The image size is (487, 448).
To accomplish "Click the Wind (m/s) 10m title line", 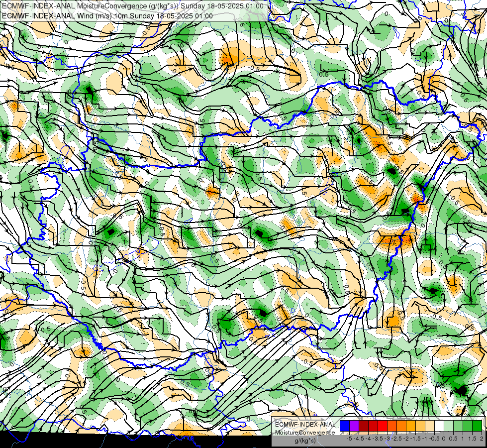I will pyautogui.click(x=107, y=16).
